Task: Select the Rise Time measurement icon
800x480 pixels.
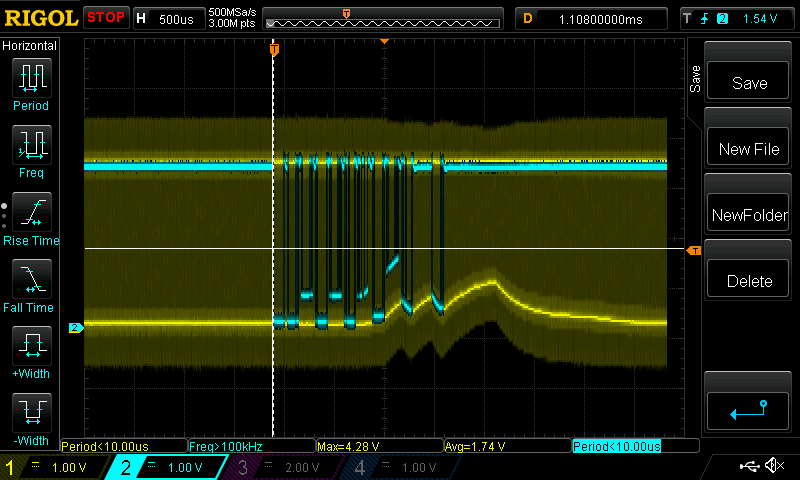Action: click(32, 212)
